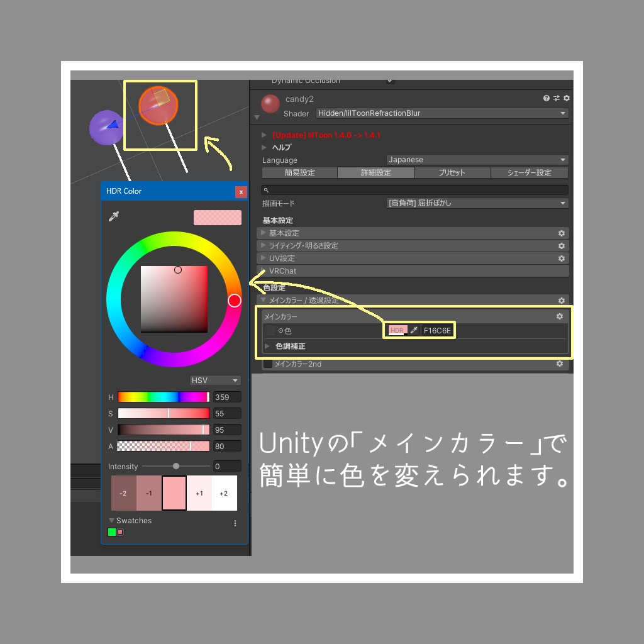Open candy2 material preset sliders icon

click(557, 98)
